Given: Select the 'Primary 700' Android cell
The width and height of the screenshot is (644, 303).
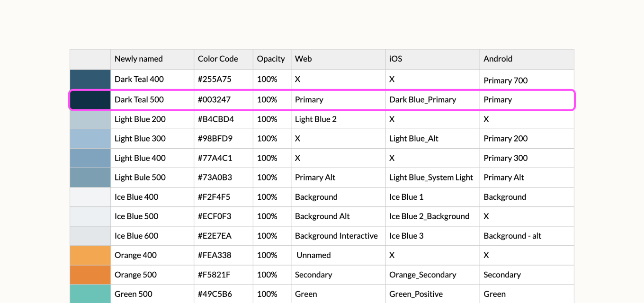Looking at the screenshot, I should coord(505,80).
